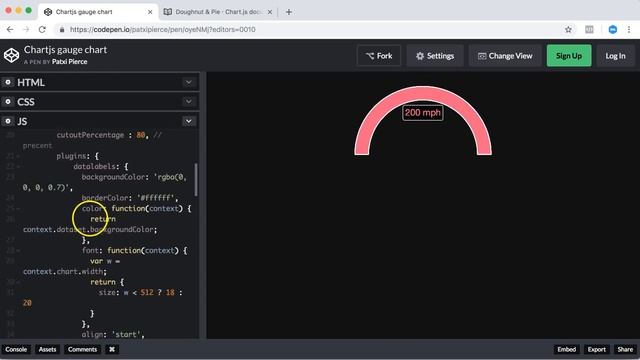This screenshot has width=640, height=360.
Task: Open the Console panel
Action: (16, 349)
